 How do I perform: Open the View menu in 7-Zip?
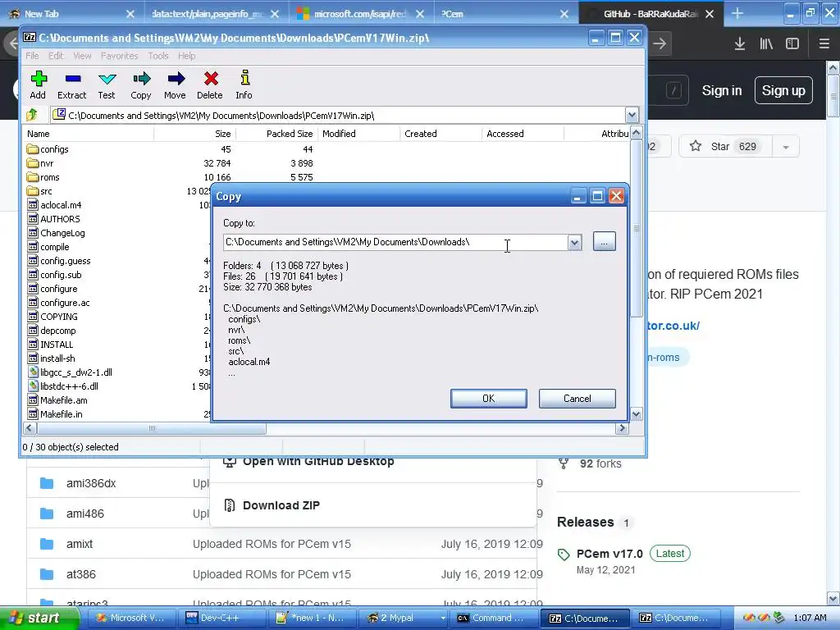click(x=82, y=56)
